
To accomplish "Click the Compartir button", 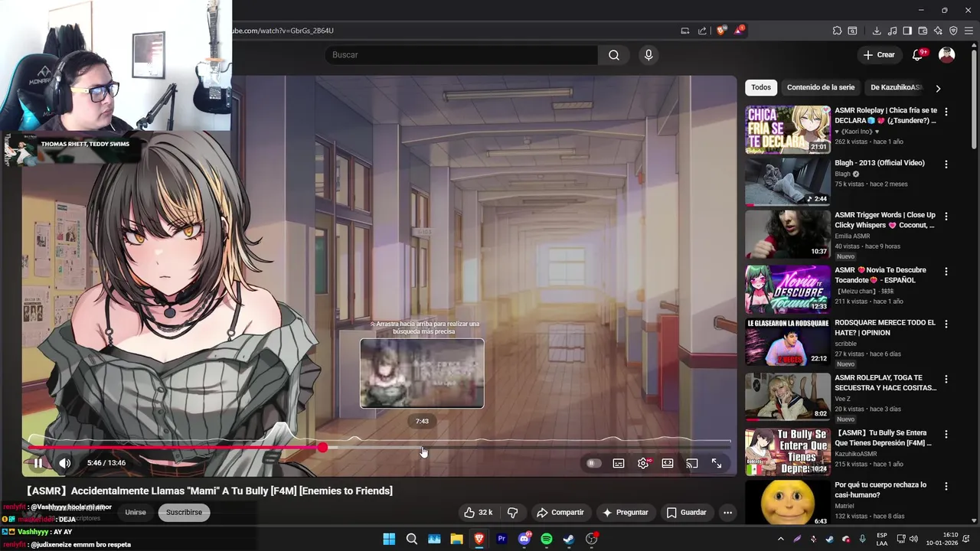I will tap(560, 513).
